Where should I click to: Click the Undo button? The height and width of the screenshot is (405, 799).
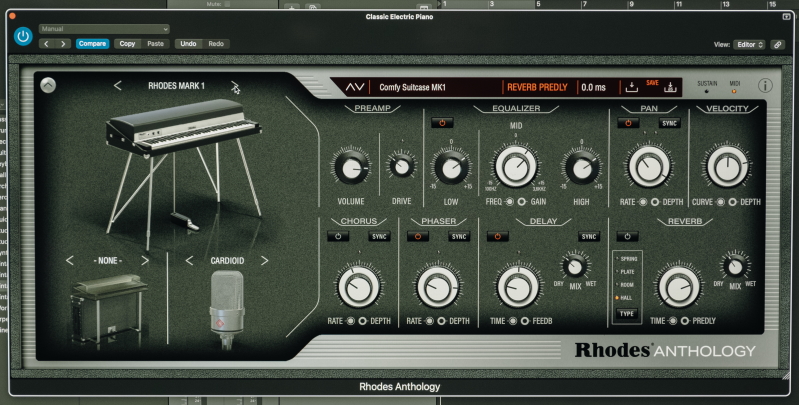click(188, 44)
